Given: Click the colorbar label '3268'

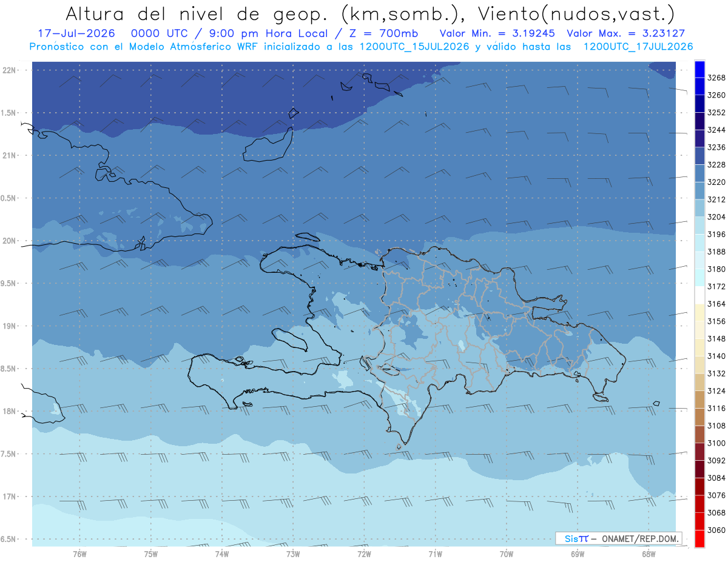Looking at the screenshot, I should point(716,78).
